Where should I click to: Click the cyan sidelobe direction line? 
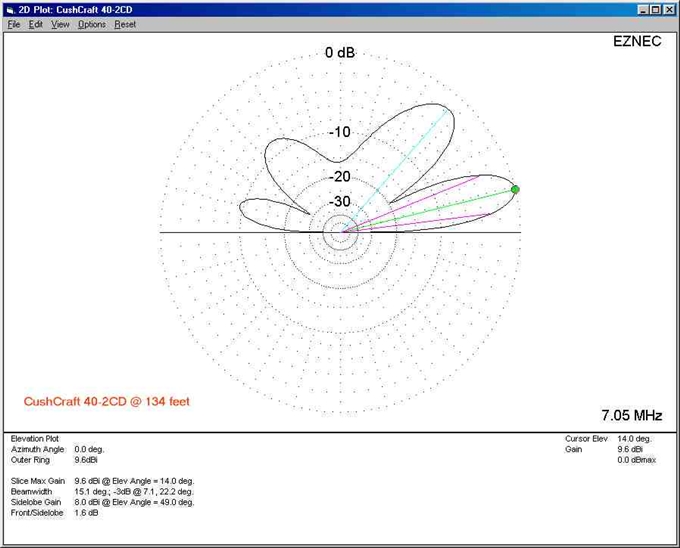395,170
